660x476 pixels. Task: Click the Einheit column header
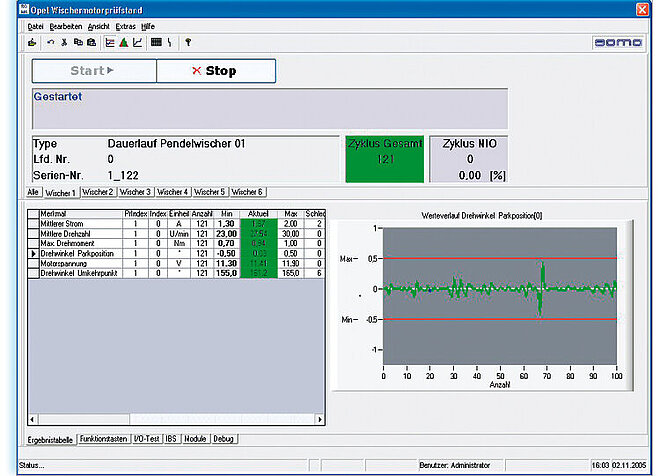pyautogui.click(x=179, y=214)
